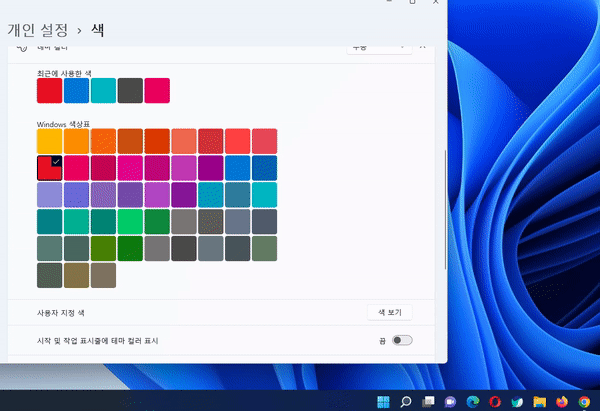The width and height of the screenshot is (600, 411).
Task: Launch Firefox from the taskbar
Action: pos(562,401)
